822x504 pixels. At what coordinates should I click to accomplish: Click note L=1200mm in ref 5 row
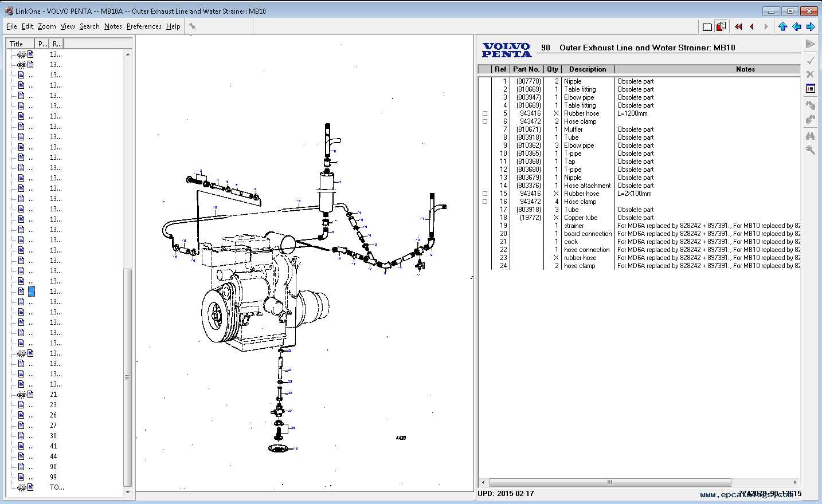[632, 113]
